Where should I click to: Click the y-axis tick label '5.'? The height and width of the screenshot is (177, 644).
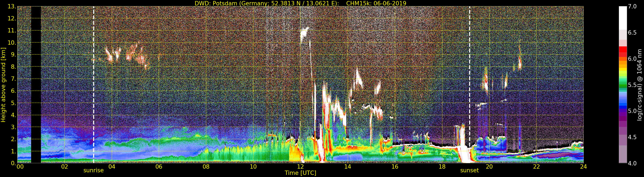(x=13, y=103)
